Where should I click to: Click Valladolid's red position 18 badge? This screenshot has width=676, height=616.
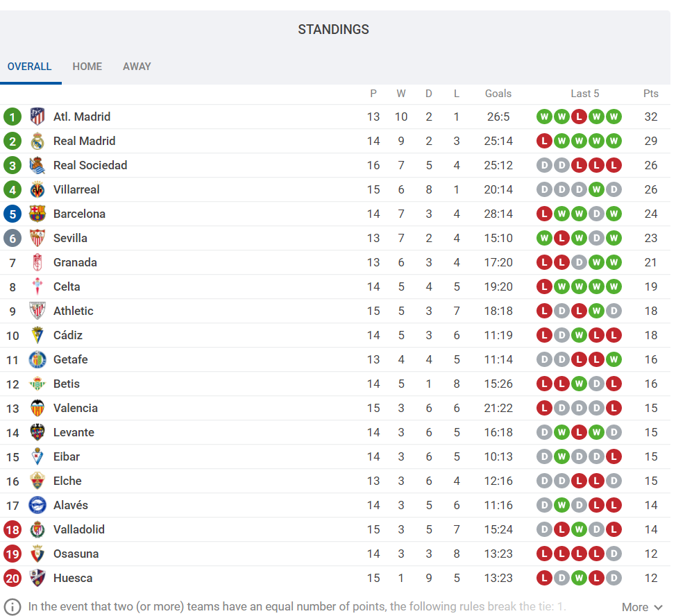pyautogui.click(x=12, y=529)
